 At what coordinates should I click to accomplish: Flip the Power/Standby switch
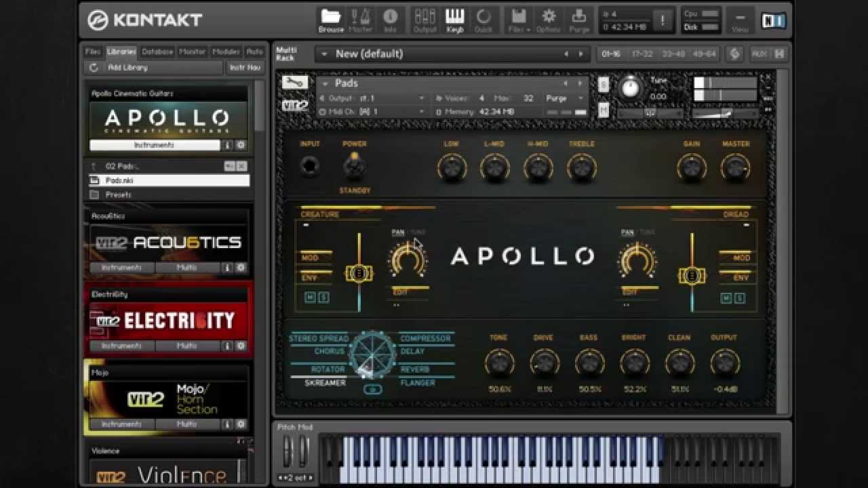(x=353, y=165)
